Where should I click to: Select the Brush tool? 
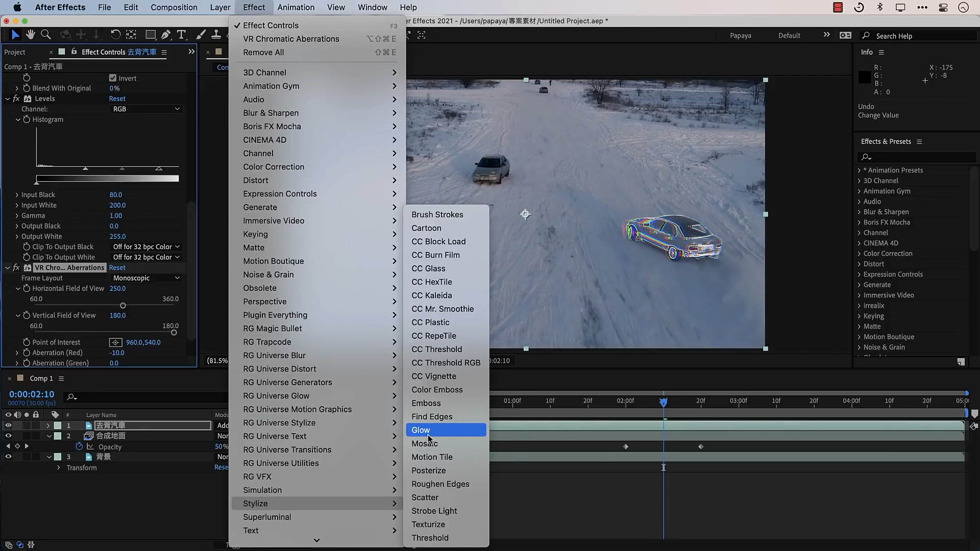201,35
